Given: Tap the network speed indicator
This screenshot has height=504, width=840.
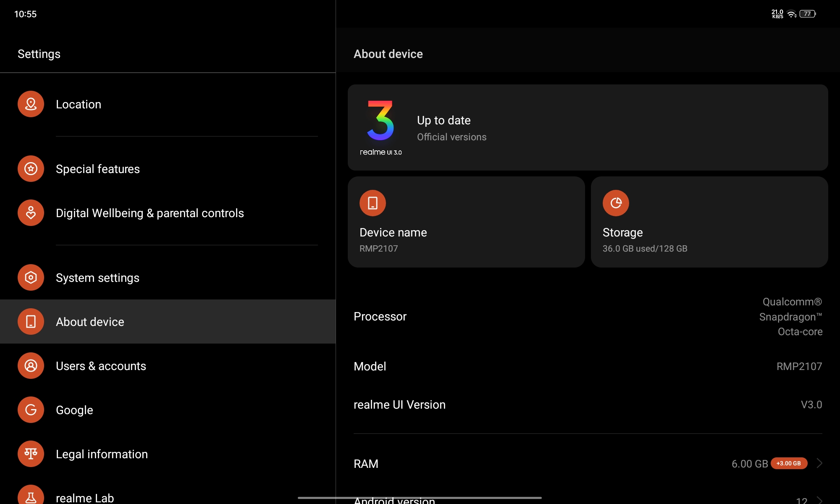Looking at the screenshot, I should pyautogui.click(x=777, y=14).
